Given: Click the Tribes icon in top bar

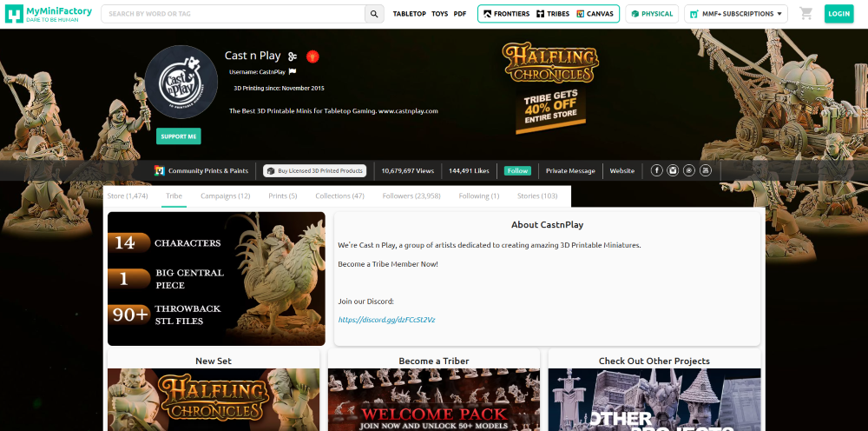Looking at the screenshot, I should 540,14.
